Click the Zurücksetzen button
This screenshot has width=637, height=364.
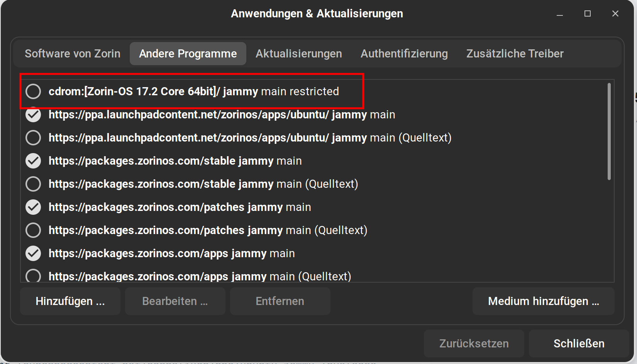coord(474,344)
